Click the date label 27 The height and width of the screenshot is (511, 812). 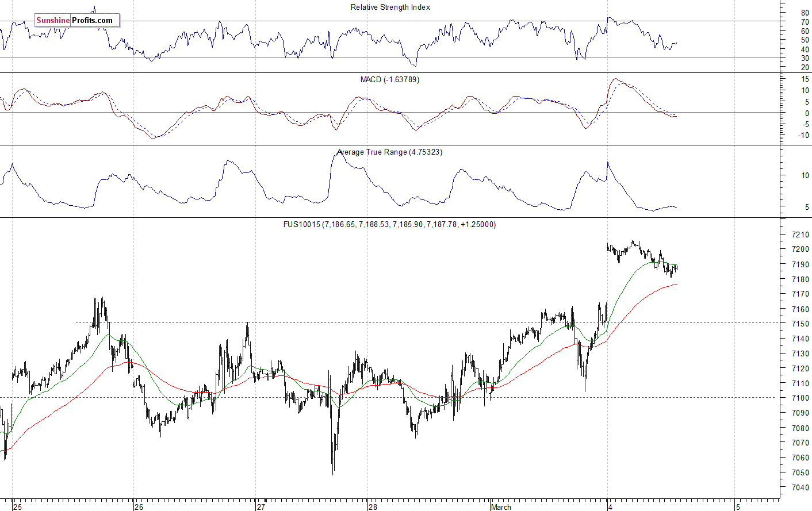pyautogui.click(x=261, y=507)
